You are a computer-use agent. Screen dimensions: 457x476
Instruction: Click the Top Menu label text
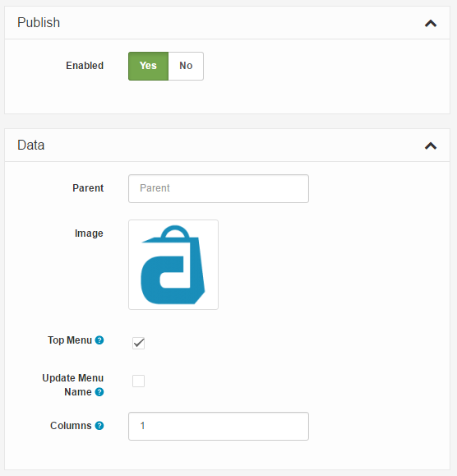click(70, 340)
